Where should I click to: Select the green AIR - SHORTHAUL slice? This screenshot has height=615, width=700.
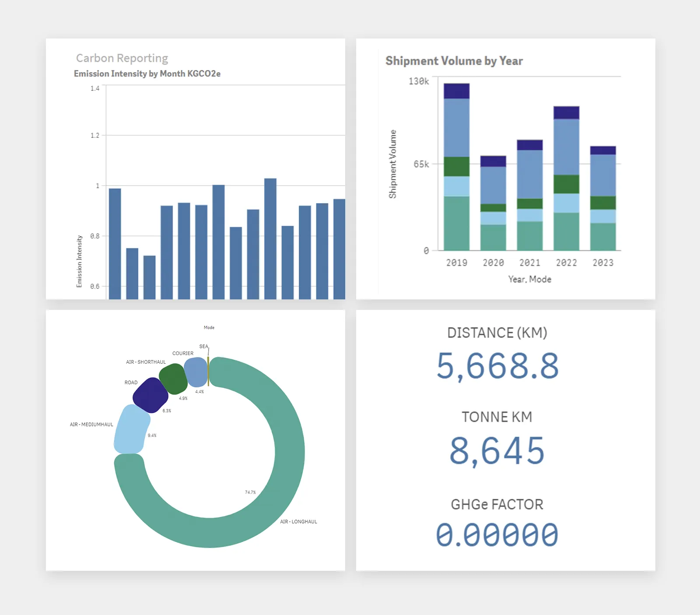point(173,379)
